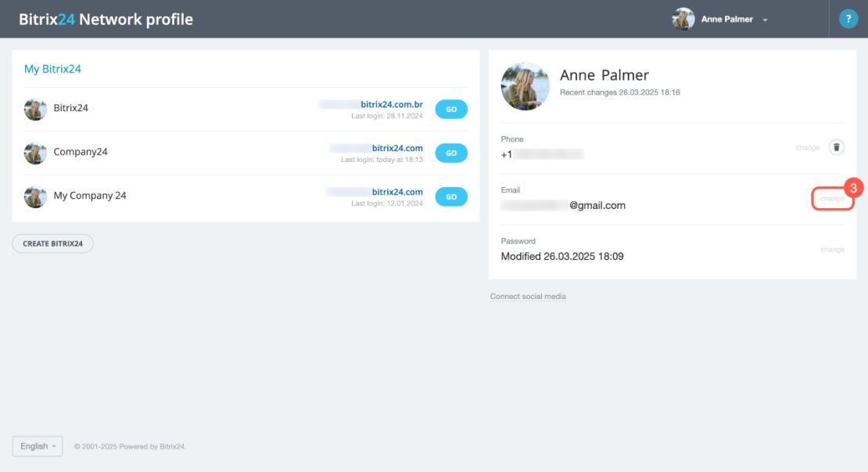Click Recent changes 26.03.2025 18:16 text
Screen dimensions: 868x472
620,92
